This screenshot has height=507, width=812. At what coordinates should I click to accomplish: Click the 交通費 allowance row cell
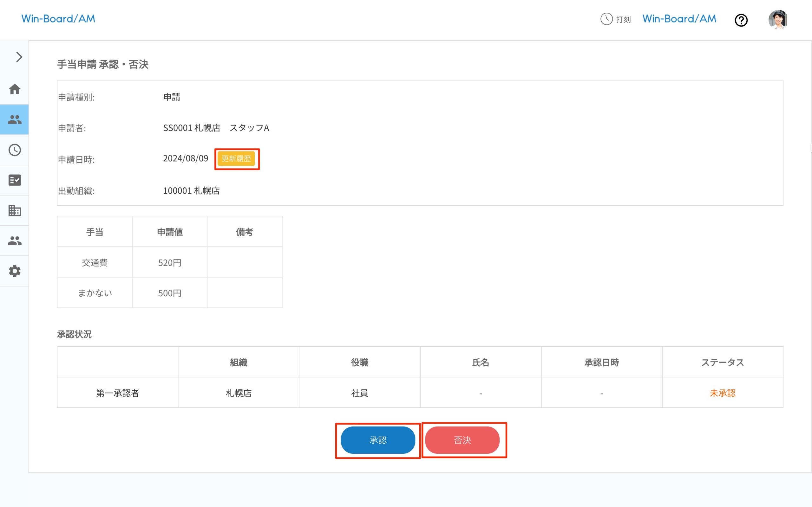click(95, 263)
